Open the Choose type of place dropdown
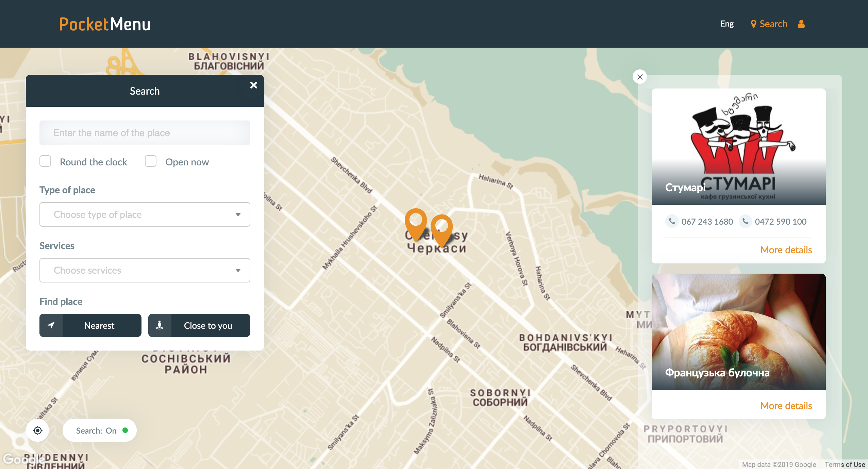 coord(145,214)
